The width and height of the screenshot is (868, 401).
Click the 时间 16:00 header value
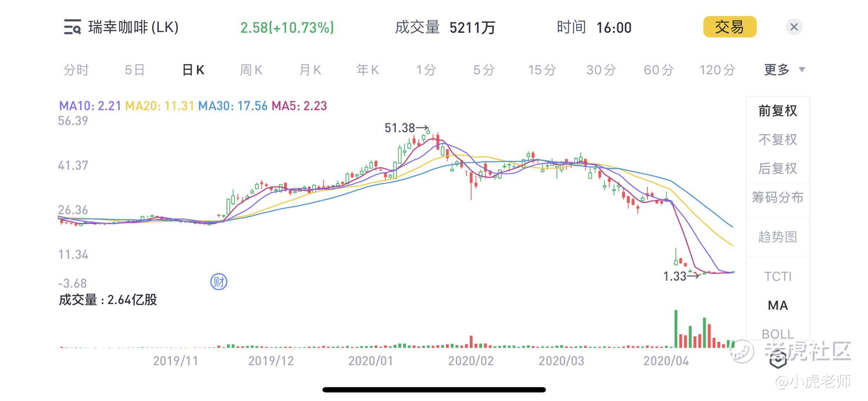(594, 27)
